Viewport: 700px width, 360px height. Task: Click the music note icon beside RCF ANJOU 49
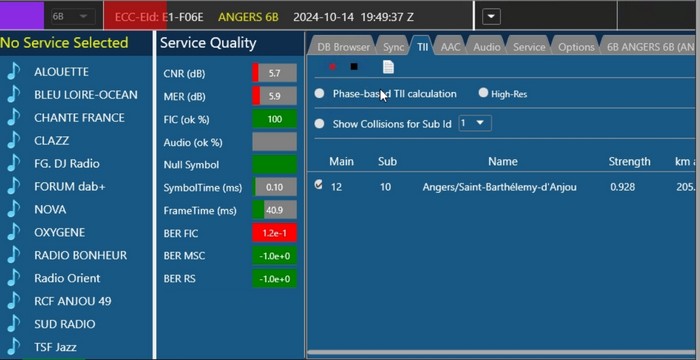click(13, 301)
